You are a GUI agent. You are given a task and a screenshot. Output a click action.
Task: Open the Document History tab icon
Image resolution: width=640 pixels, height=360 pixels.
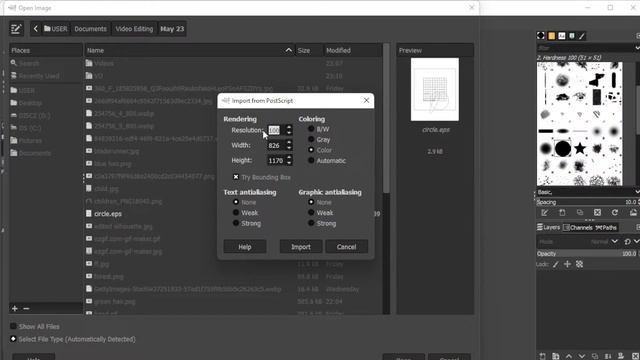pos(572,36)
